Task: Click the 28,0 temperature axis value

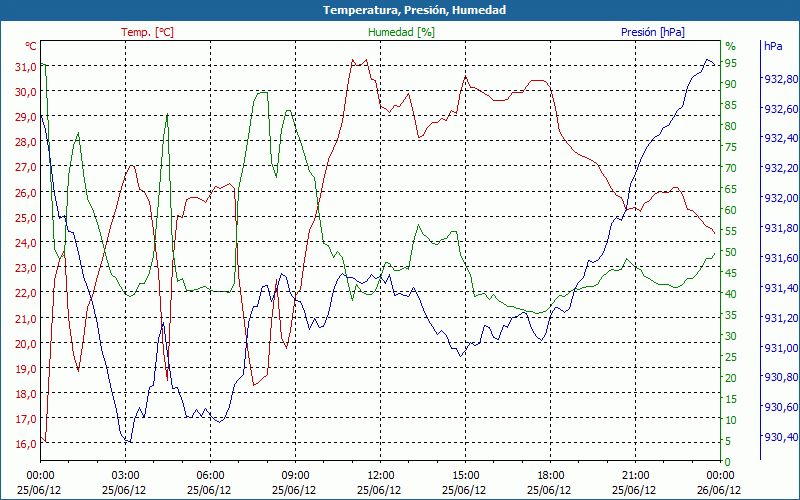Action: 26,142
